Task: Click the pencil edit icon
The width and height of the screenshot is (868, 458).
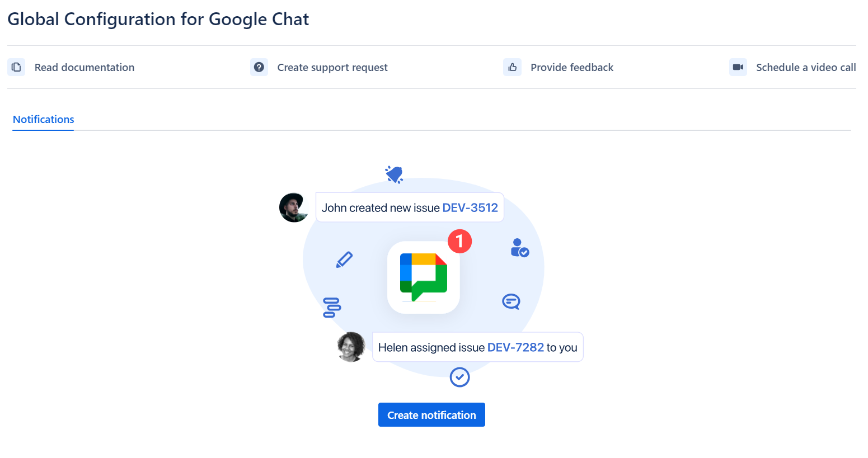Action: [344, 259]
